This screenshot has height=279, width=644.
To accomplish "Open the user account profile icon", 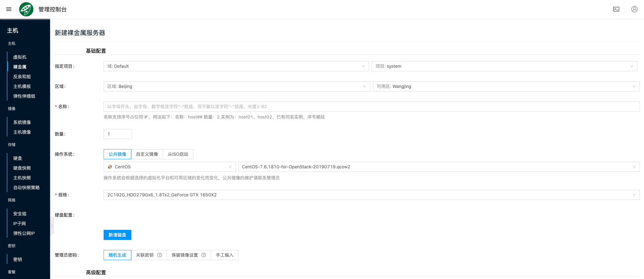I will click(x=634, y=9).
